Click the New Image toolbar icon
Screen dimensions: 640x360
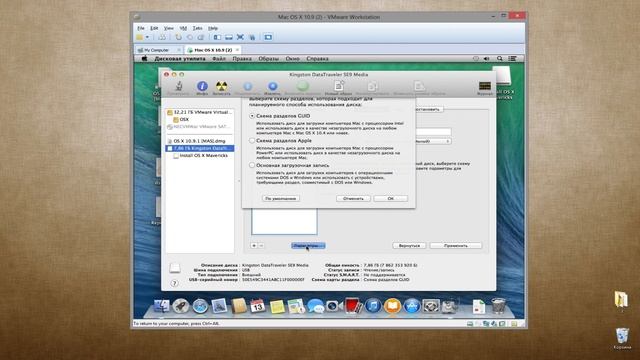point(338,87)
